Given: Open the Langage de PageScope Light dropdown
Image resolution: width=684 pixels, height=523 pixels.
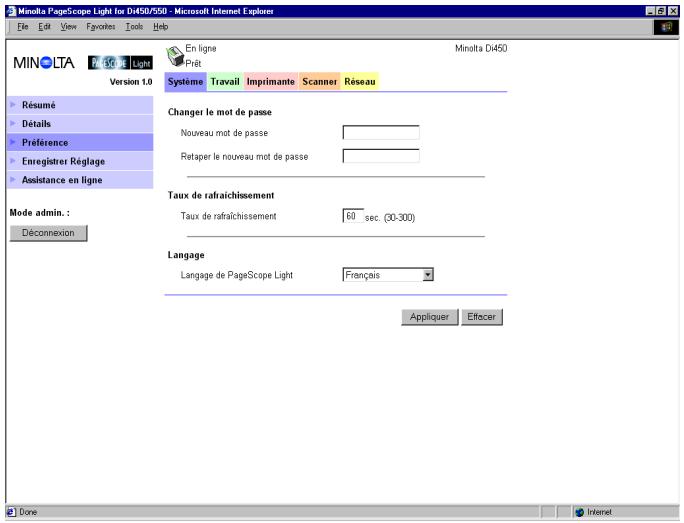Looking at the screenshot, I should 388,275.
